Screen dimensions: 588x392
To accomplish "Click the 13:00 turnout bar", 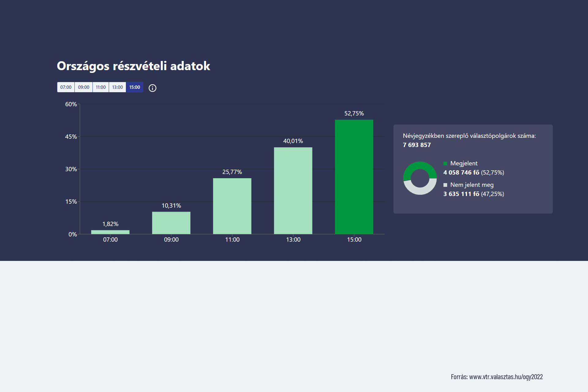I will coord(293,190).
